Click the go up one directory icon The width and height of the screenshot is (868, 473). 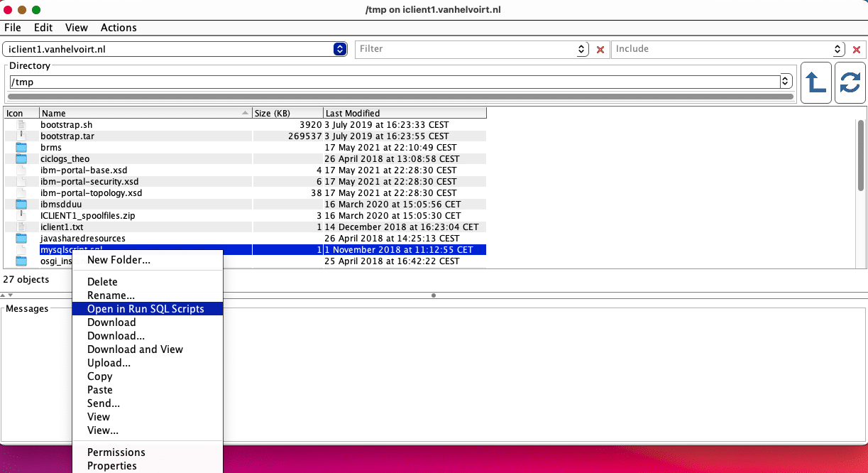[815, 83]
